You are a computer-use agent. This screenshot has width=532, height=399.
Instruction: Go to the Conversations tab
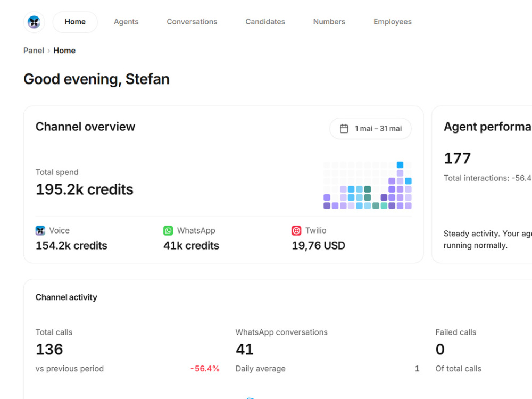pyautogui.click(x=192, y=22)
